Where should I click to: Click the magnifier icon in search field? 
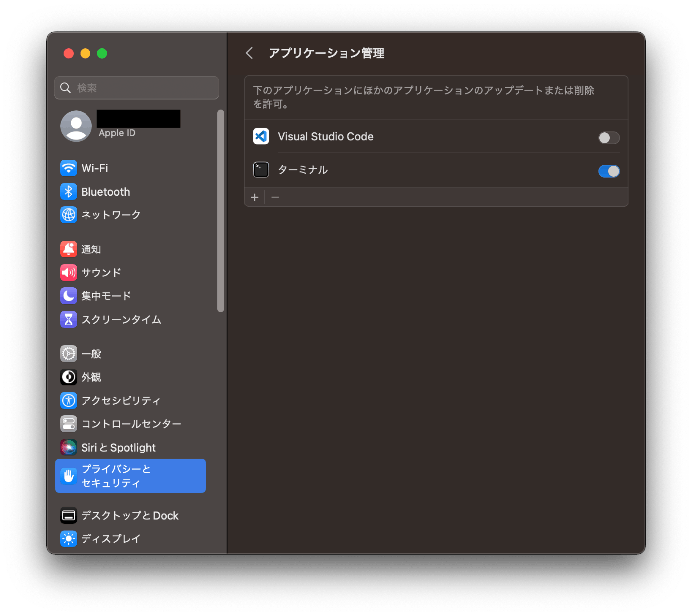click(x=65, y=88)
